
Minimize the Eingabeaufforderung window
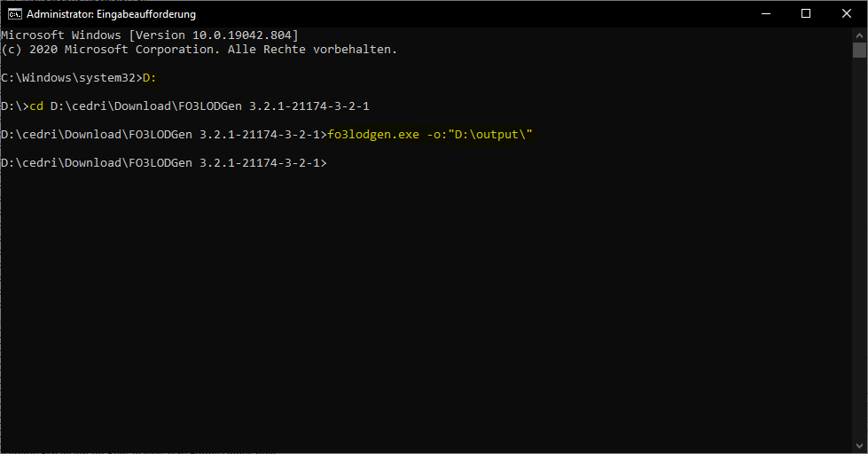(765, 13)
